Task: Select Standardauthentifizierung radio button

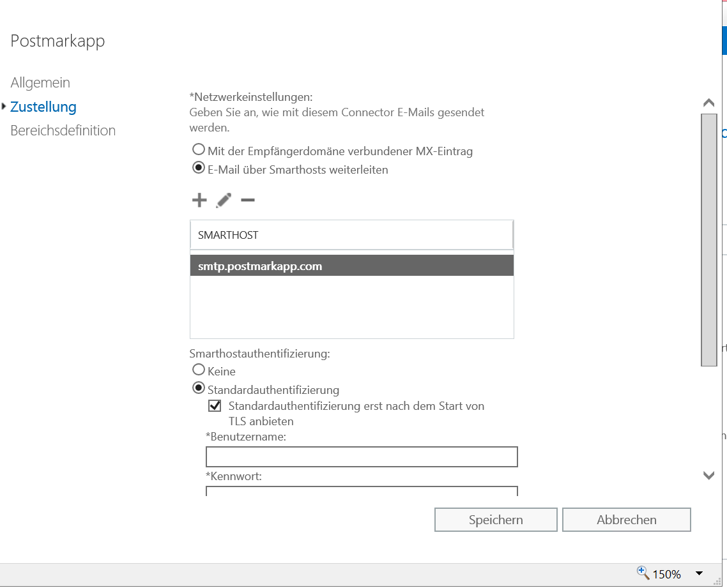Action: click(x=199, y=388)
